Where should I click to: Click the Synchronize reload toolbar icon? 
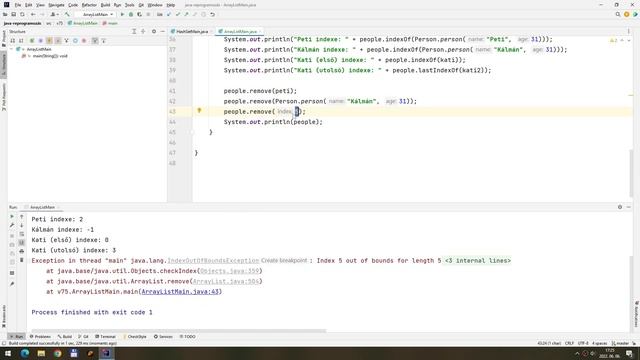[22, 14]
